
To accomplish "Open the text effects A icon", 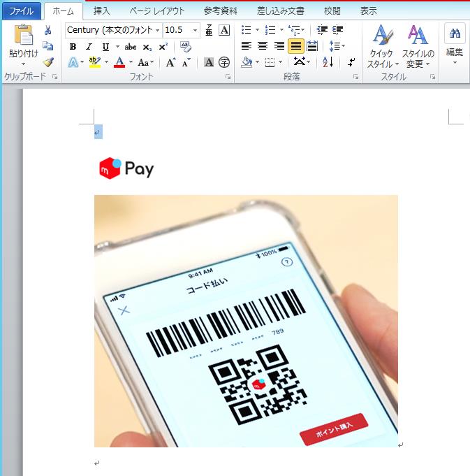I will click(73, 62).
